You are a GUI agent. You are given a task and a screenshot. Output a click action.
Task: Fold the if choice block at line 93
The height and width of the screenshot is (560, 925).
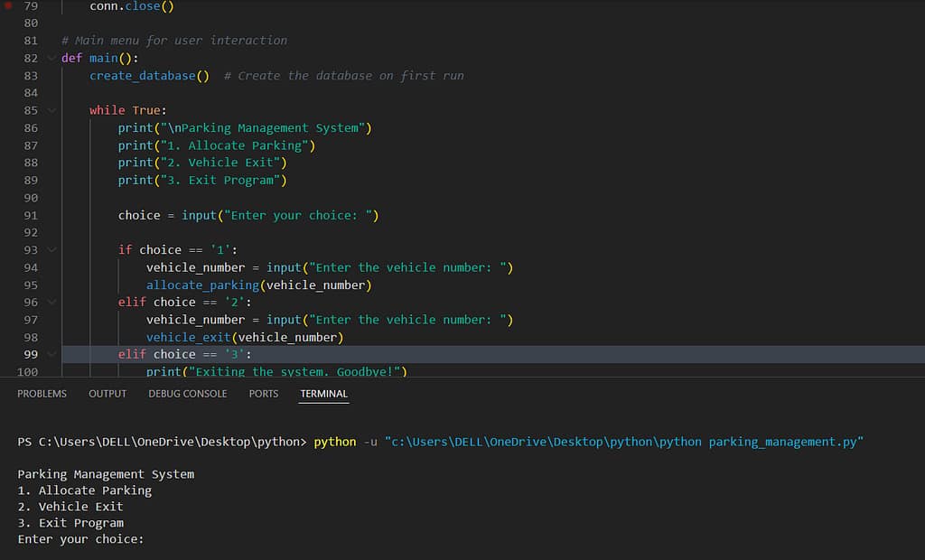point(51,249)
